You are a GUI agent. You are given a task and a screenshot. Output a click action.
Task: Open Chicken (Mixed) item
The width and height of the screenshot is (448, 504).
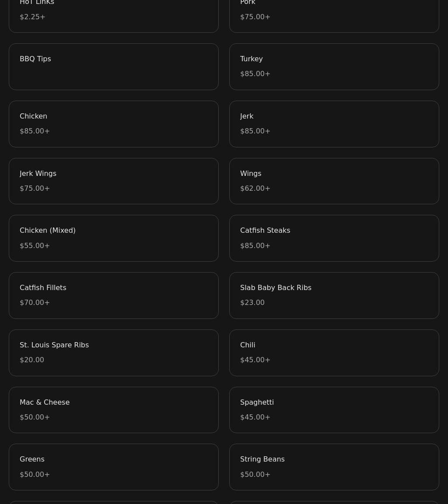pyautogui.click(x=113, y=238)
